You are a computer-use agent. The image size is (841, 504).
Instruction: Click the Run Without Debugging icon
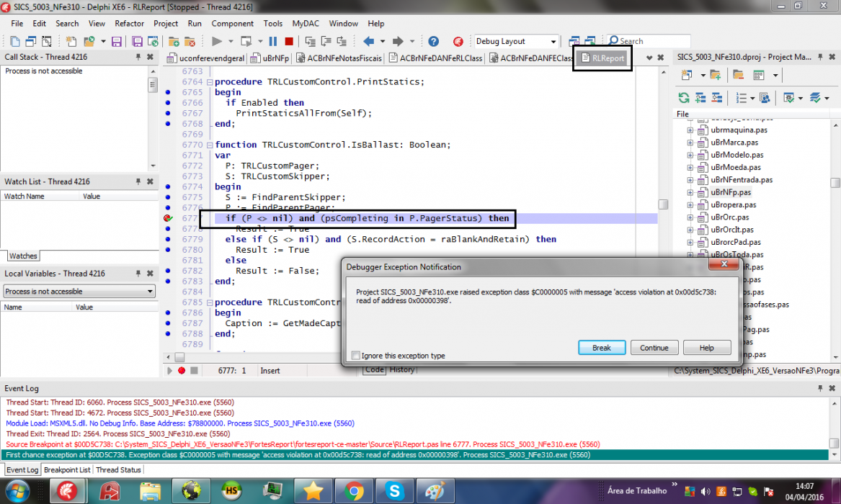(246, 41)
